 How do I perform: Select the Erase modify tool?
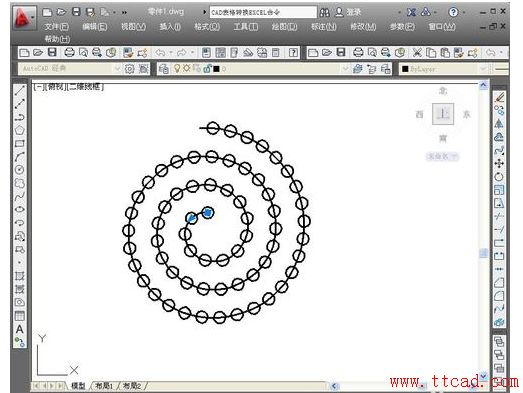(x=499, y=97)
